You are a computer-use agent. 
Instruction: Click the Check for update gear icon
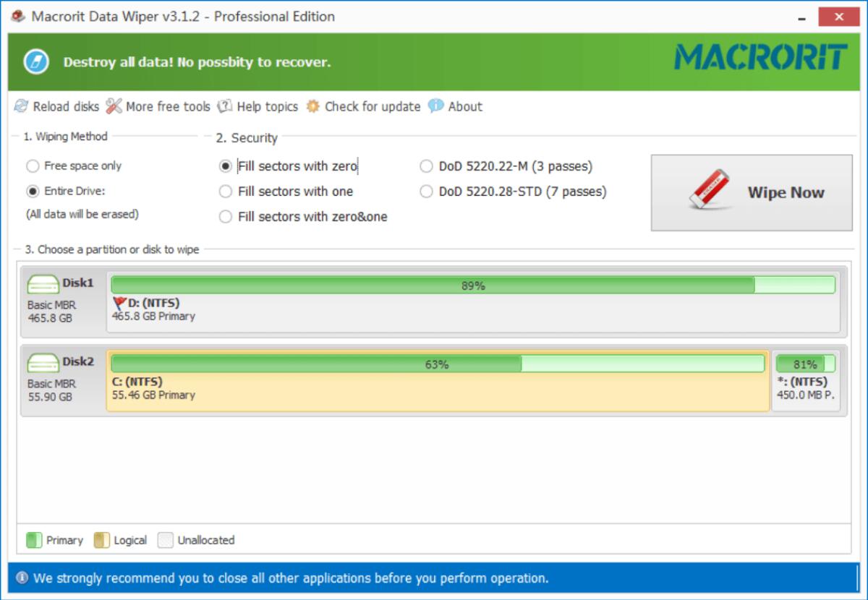click(x=312, y=106)
